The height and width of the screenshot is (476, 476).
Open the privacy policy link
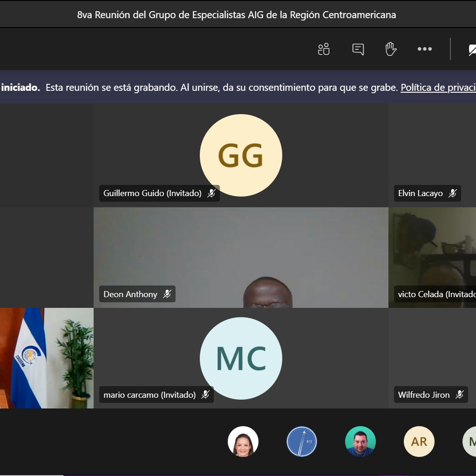(438, 88)
